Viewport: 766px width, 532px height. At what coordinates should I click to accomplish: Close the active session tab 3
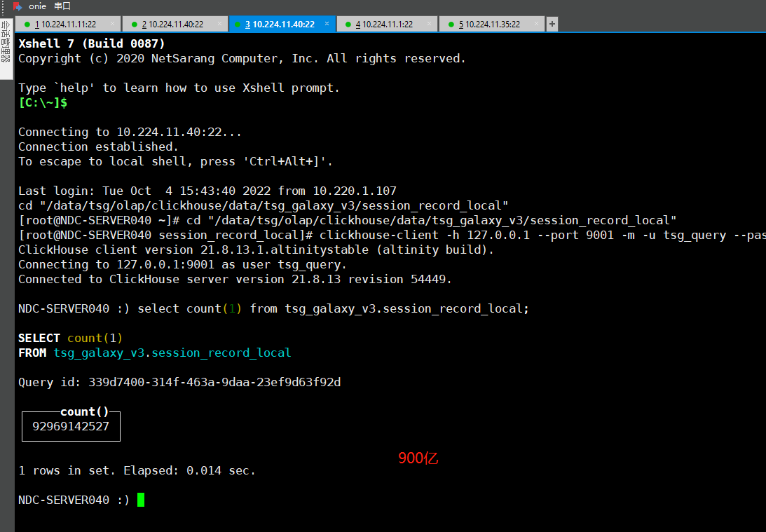pyautogui.click(x=327, y=24)
